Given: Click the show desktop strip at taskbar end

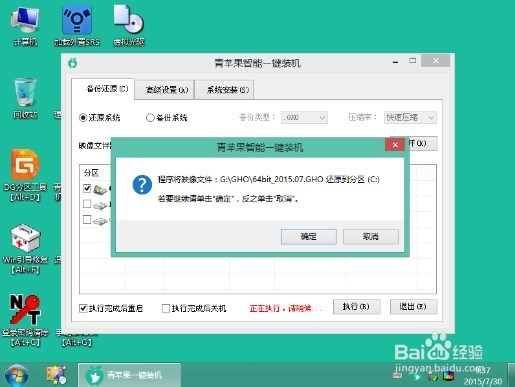Looking at the screenshot, I should pos(511,375).
